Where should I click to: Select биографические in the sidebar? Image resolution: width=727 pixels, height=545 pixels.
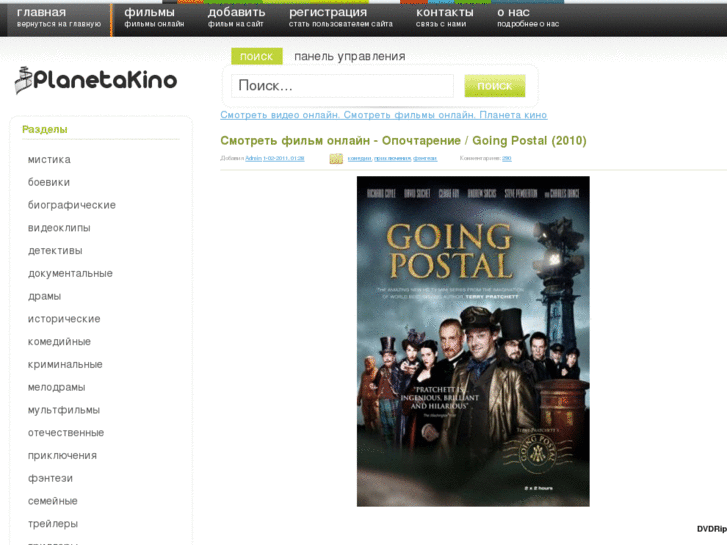pos(72,205)
